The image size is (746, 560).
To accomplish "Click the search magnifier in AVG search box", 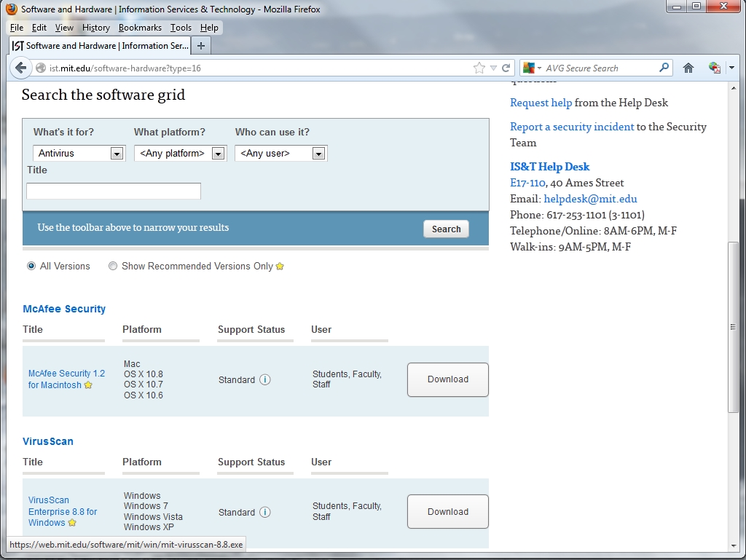I will (x=664, y=68).
